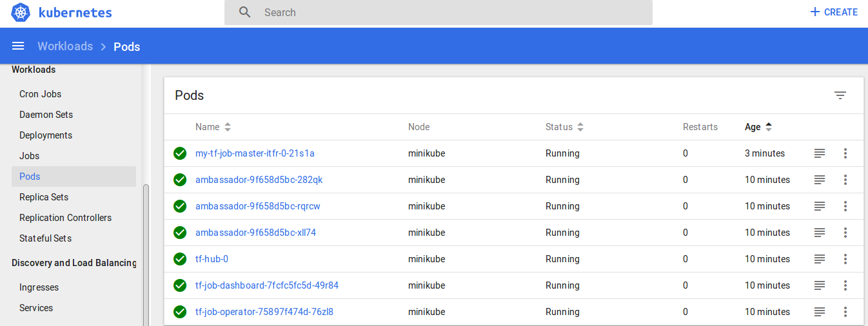Screen dimensions: 868x326
Task: Click the Kubernetes logo icon
Action: pos(21,12)
